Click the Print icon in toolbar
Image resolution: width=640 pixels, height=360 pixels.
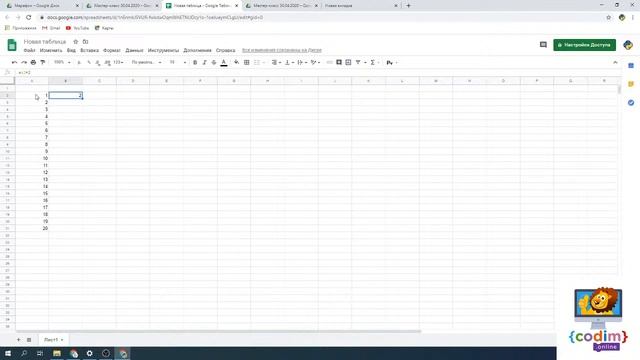click(x=33, y=62)
